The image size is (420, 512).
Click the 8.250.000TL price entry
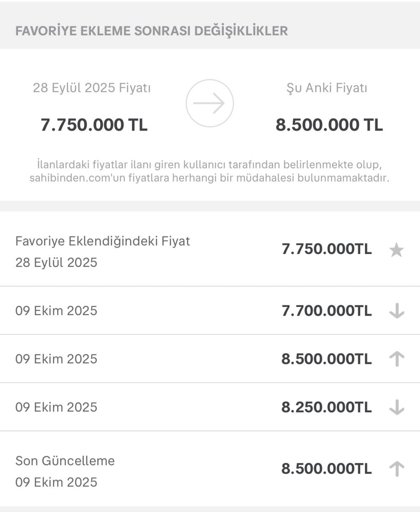coord(326,407)
